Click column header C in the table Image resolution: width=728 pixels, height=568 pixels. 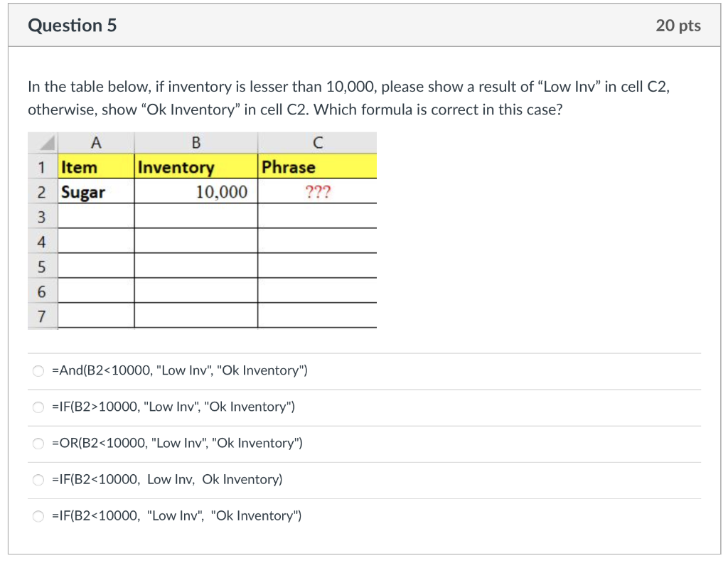coord(316,142)
